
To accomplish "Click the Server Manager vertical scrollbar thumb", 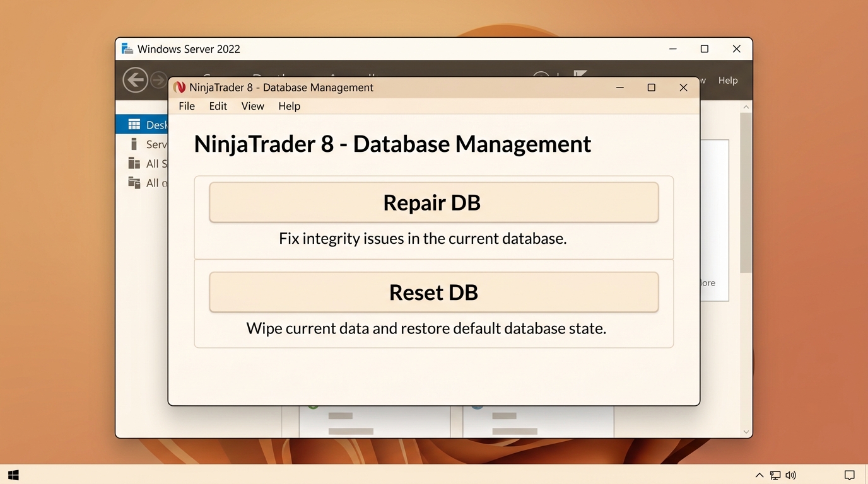I will [x=746, y=192].
